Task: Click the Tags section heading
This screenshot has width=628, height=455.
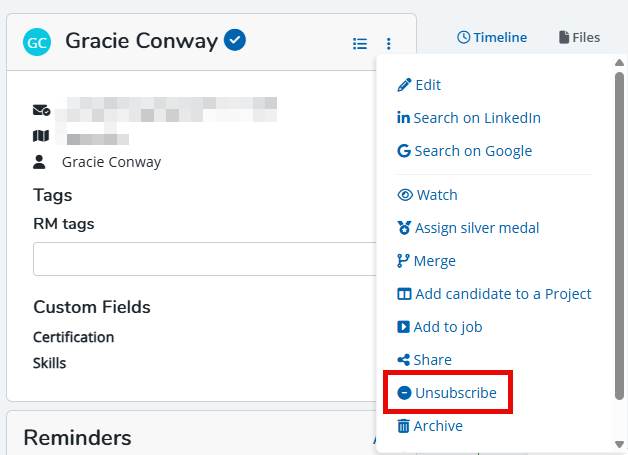Action: (x=52, y=195)
